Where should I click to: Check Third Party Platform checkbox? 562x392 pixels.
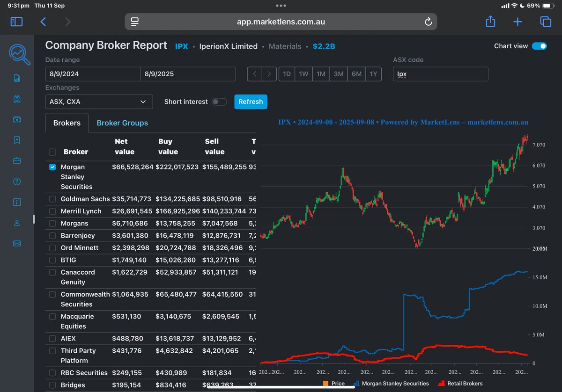click(52, 350)
